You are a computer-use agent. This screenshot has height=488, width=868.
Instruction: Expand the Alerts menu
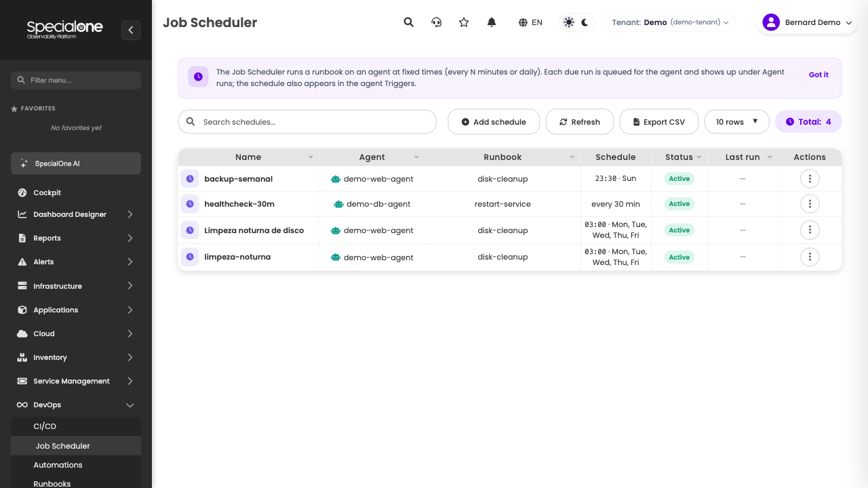tap(76, 262)
